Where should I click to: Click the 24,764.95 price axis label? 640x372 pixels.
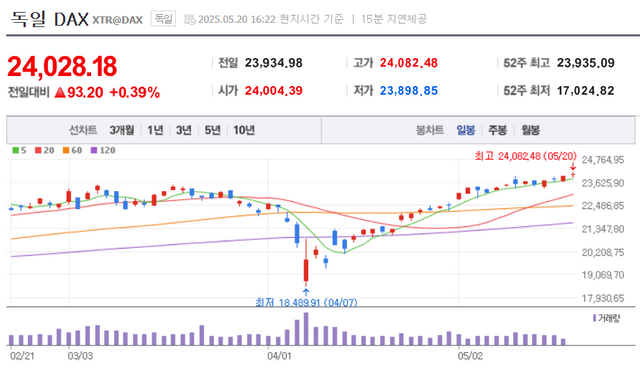(x=603, y=160)
